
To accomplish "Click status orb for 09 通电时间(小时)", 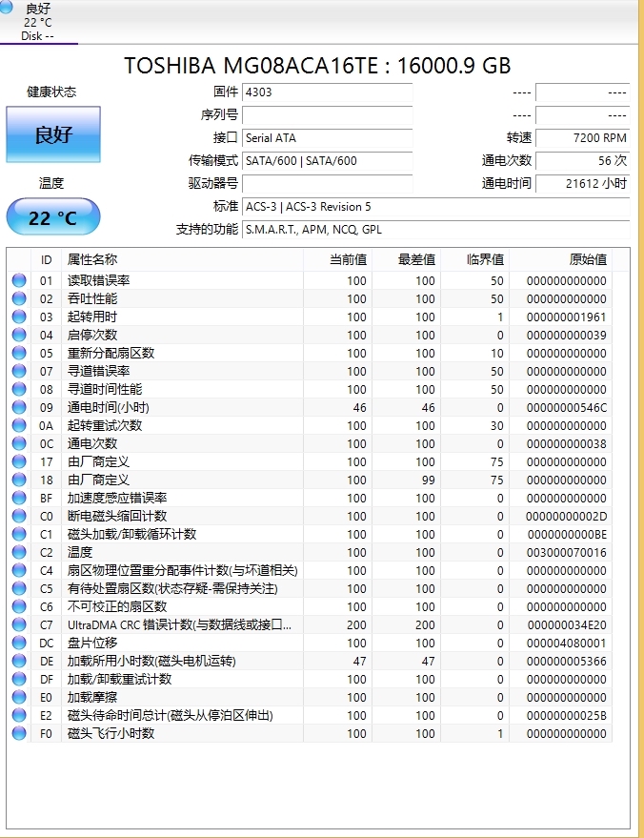I will coord(19,407).
